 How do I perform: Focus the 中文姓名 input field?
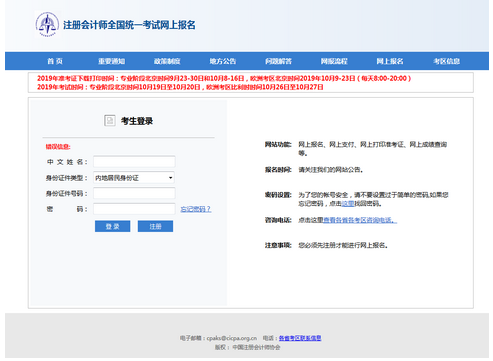134,162
